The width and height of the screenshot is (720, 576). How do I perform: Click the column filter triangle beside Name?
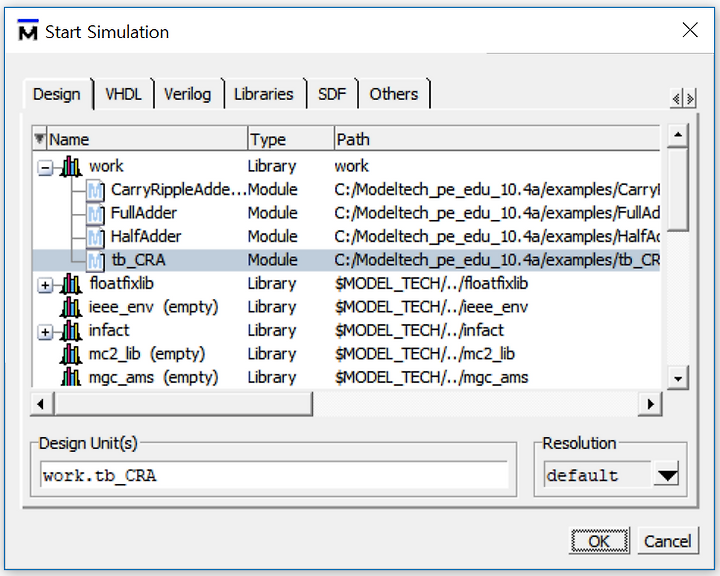click(39, 138)
